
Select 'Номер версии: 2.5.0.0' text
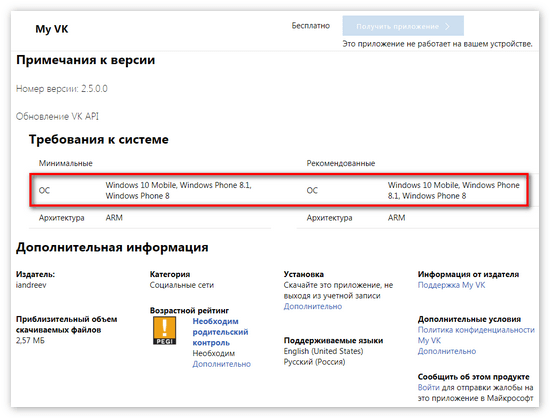tap(62, 89)
